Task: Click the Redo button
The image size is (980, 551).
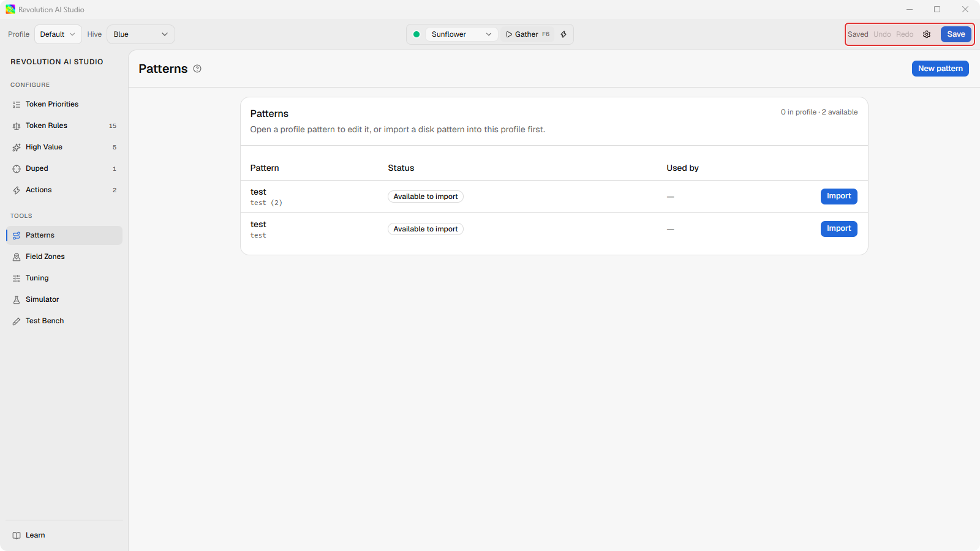Action: pyautogui.click(x=905, y=34)
